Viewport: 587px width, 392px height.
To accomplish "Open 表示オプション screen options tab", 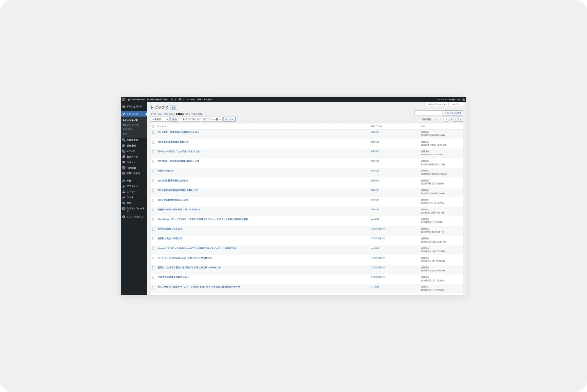I will [437, 105].
